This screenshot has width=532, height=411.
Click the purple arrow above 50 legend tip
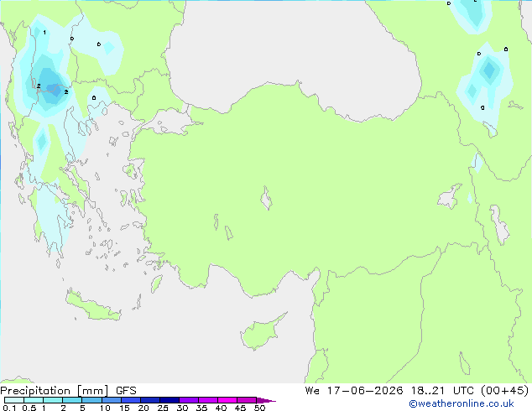click(x=265, y=400)
